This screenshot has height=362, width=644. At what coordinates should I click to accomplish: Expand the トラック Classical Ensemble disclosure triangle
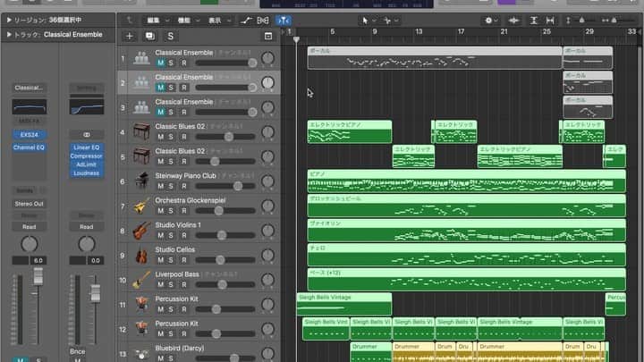pos(9,35)
